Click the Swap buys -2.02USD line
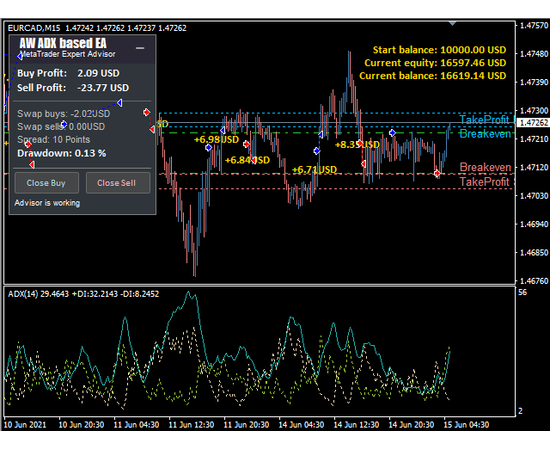The height and width of the screenshot is (450, 550). (64, 114)
